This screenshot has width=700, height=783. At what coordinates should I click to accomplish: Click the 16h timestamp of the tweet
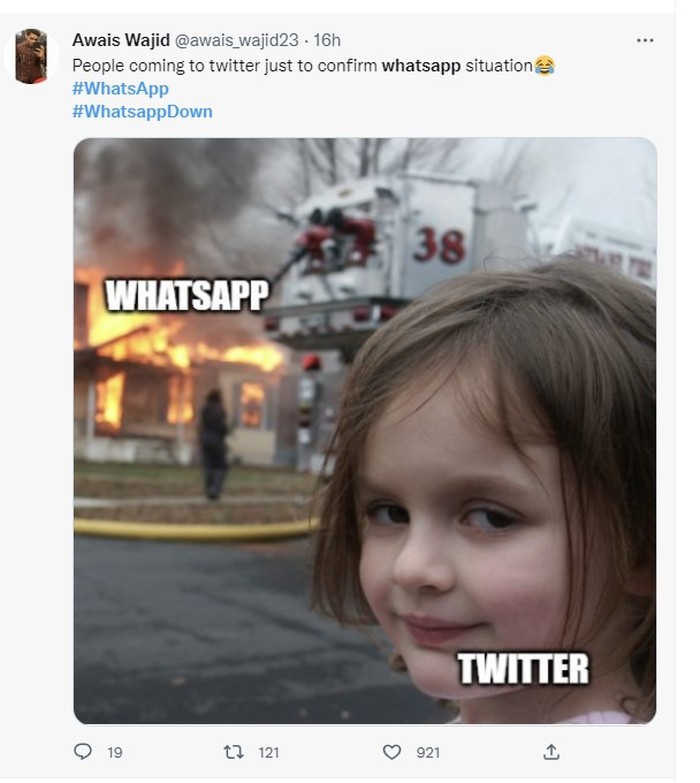327,40
